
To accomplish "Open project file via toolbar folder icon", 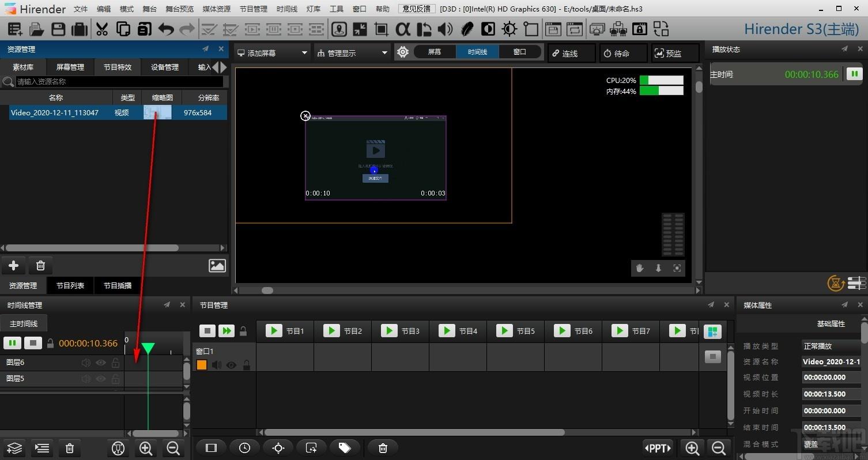I will point(37,29).
